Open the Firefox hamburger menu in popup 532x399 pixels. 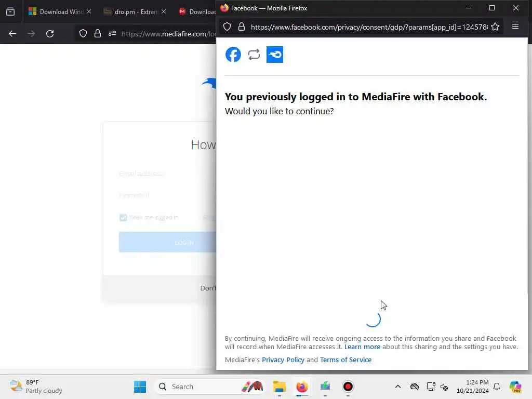(x=515, y=26)
